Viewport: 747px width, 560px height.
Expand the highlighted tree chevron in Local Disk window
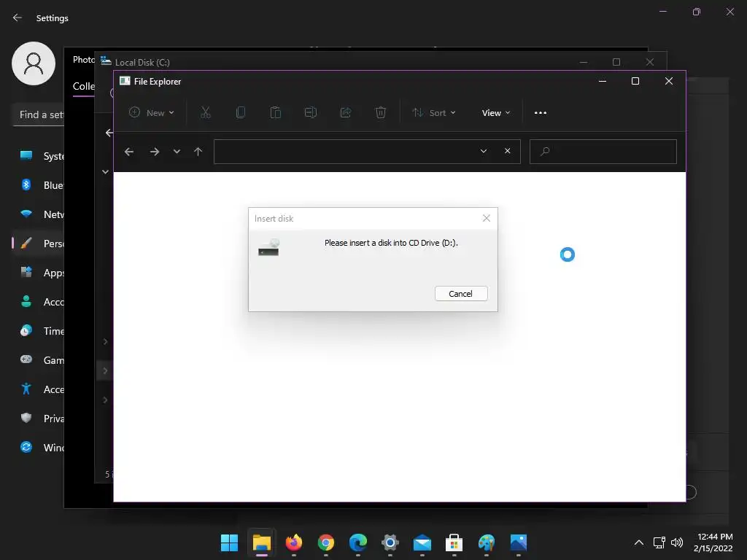coord(105,371)
